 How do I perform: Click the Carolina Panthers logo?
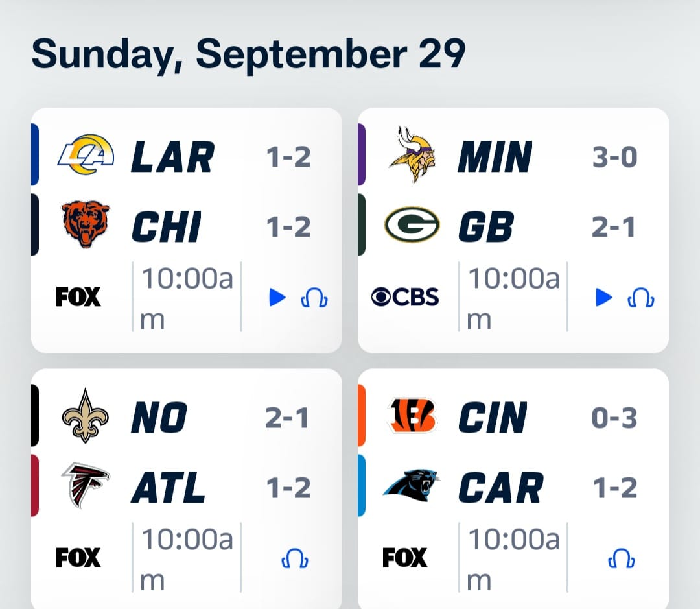coord(412,486)
